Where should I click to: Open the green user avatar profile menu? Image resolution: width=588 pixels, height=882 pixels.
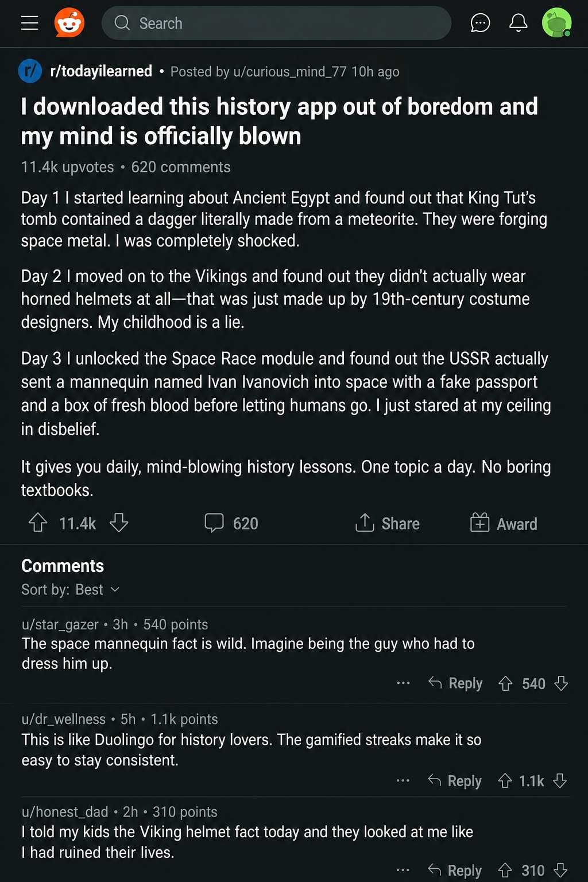pos(557,23)
